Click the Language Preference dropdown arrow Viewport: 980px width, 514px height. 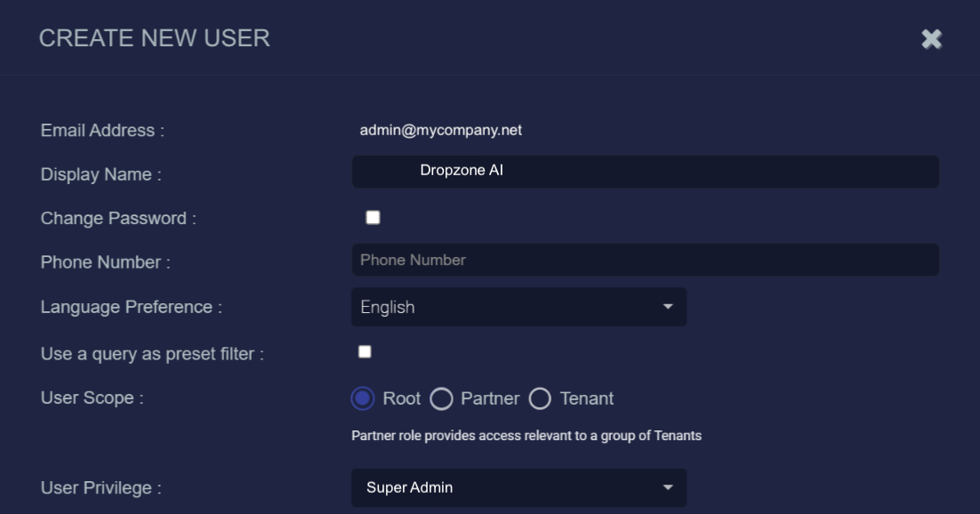pos(668,307)
